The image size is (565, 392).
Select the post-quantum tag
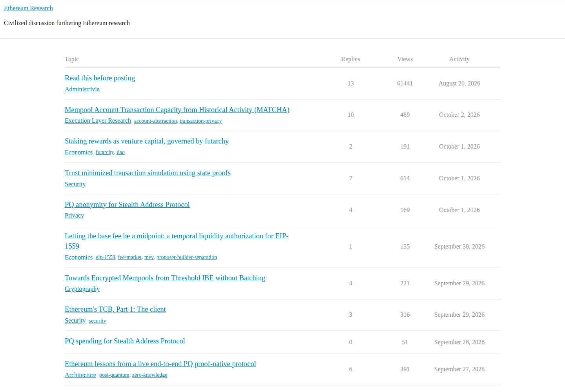(x=114, y=375)
